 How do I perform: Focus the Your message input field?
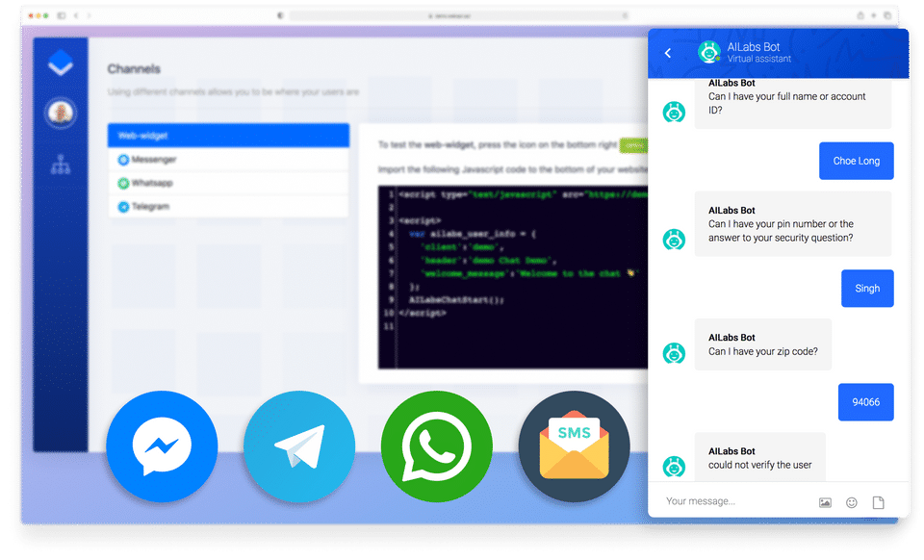tap(736, 501)
